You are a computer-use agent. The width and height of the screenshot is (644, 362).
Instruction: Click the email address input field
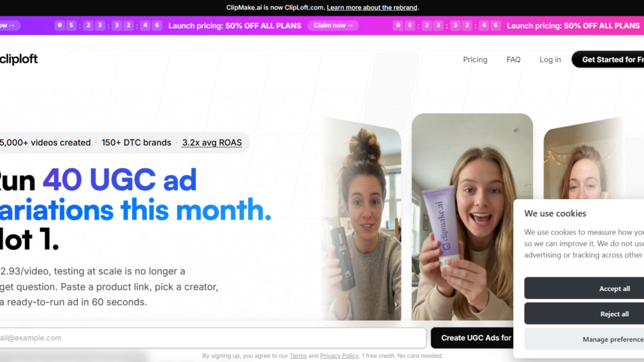click(x=213, y=338)
